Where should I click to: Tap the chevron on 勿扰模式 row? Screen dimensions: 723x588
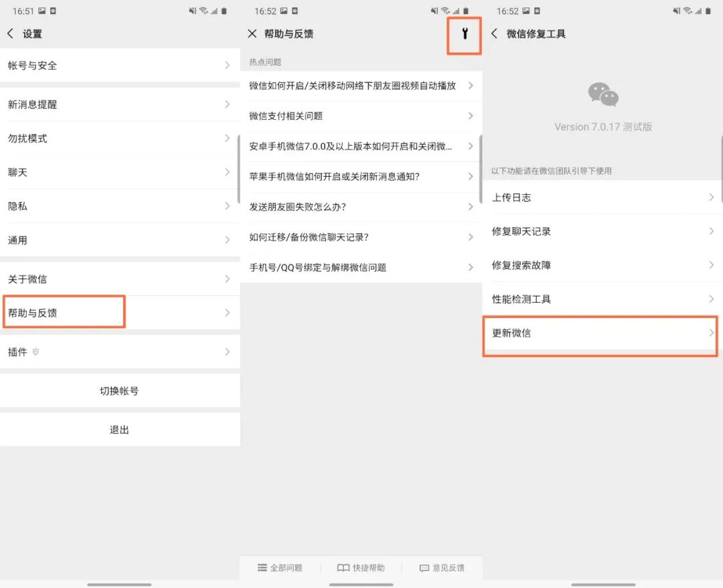tap(228, 139)
